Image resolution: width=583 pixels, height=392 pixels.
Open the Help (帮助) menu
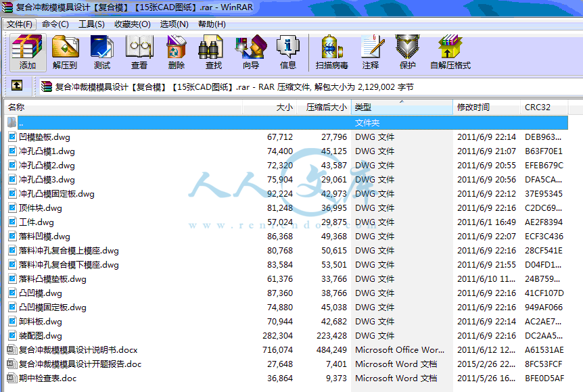(x=212, y=24)
